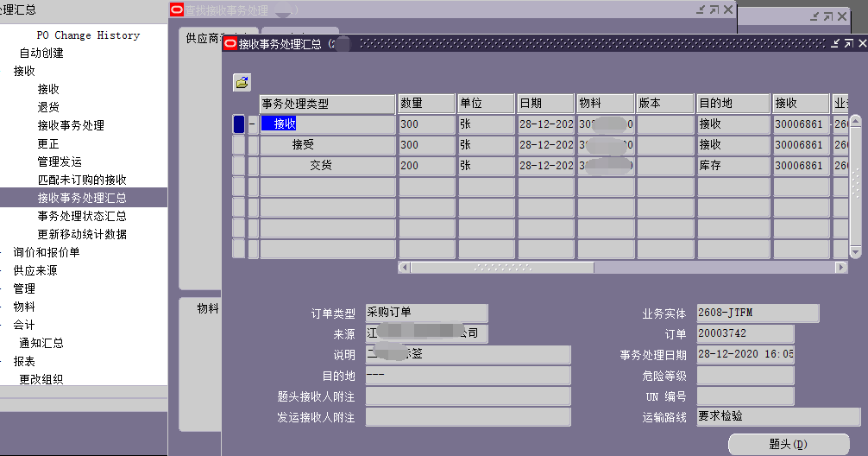Click Oracle icon in 查找接收事务处理 title bar
Image resolution: width=868 pixels, height=456 pixels.
tap(177, 10)
